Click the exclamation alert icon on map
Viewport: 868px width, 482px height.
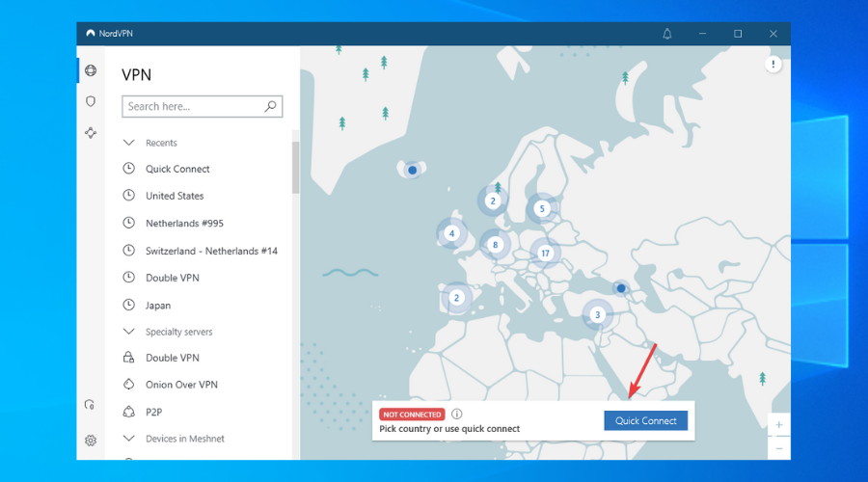[x=773, y=65]
